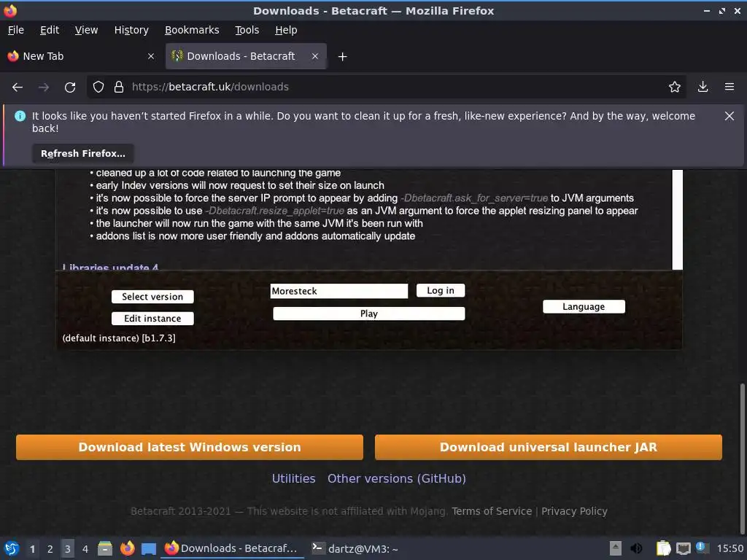Click the blue show desktop icon

(x=149, y=548)
